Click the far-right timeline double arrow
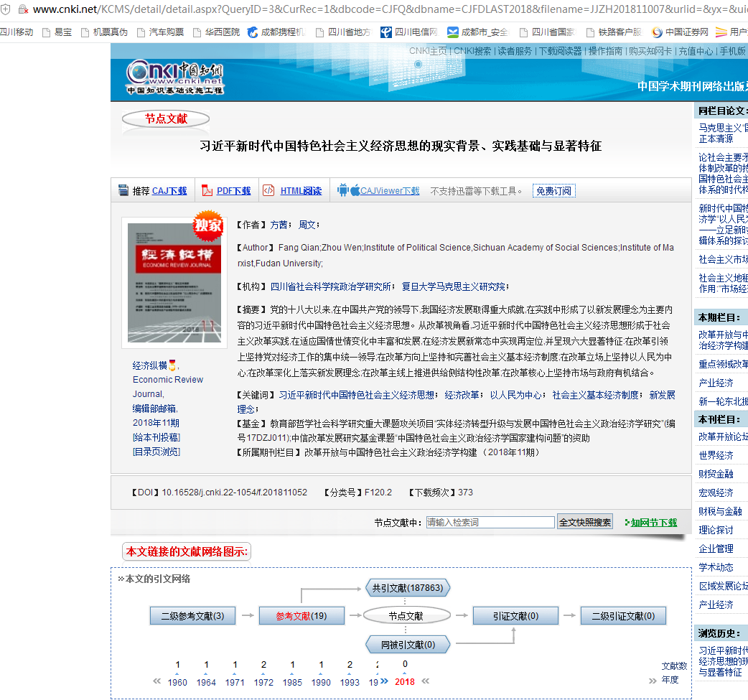The height and width of the screenshot is (700, 748). coord(652,681)
